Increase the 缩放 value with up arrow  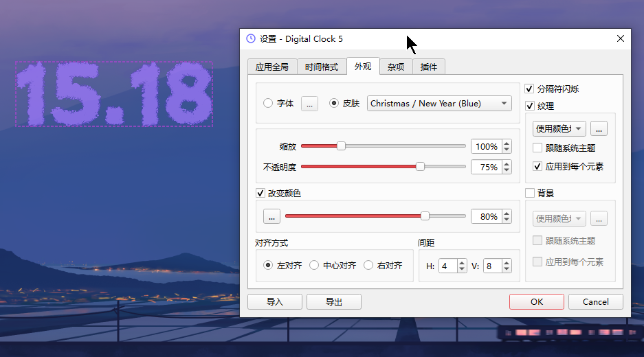[x=507, y=143]
